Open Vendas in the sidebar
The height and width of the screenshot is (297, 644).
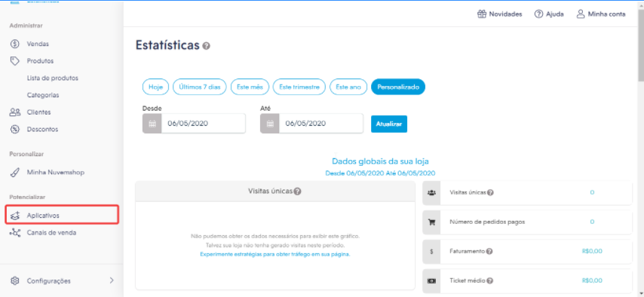[x=38, y=44]
